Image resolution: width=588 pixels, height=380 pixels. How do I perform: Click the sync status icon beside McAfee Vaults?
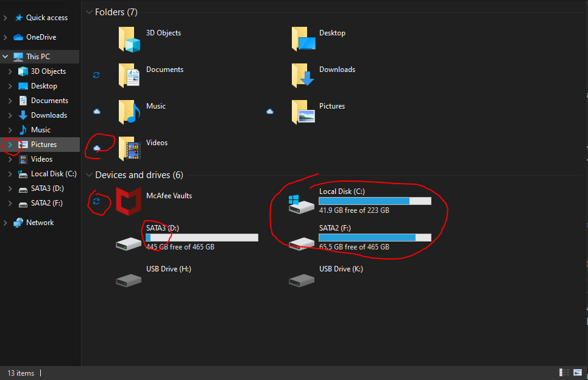coord(96,201)
